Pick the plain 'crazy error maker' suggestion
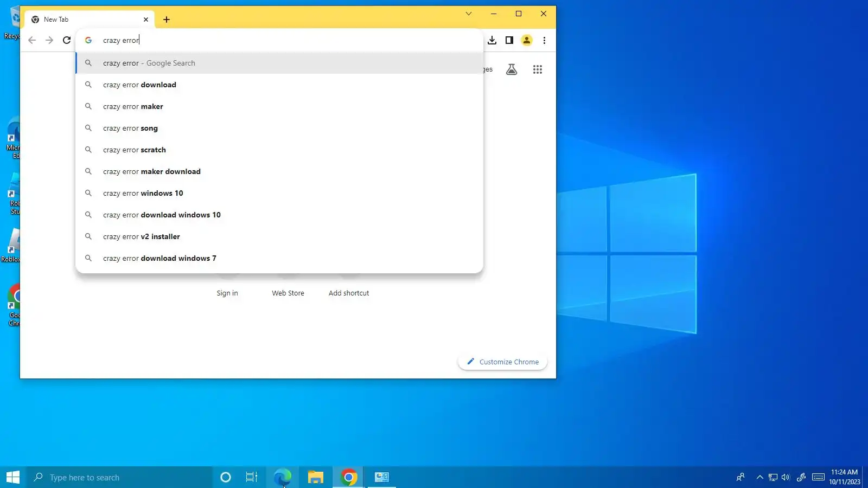868x488 pixels. (x=279, y=106)
